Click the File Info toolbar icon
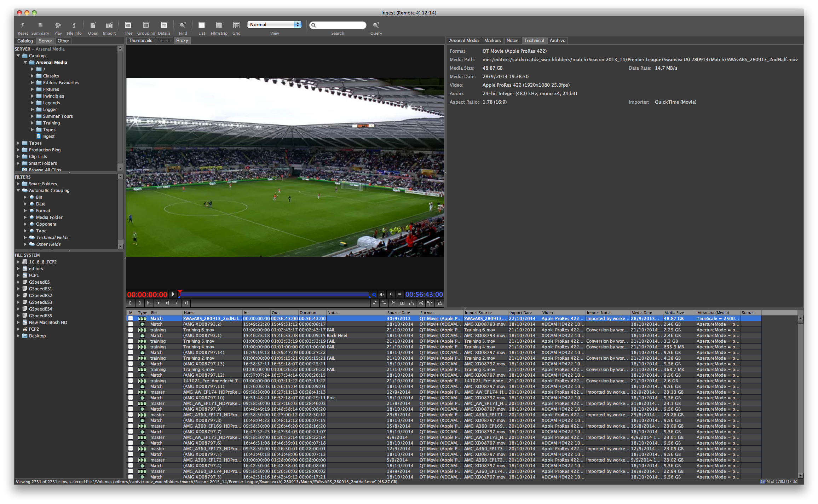Viewport: 818px width, 504px height. (74, 25)
